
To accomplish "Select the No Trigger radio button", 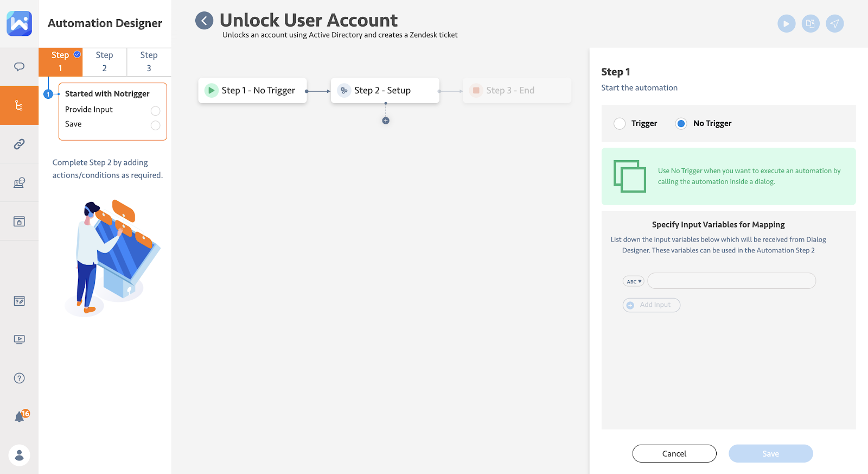I will 681,124.
